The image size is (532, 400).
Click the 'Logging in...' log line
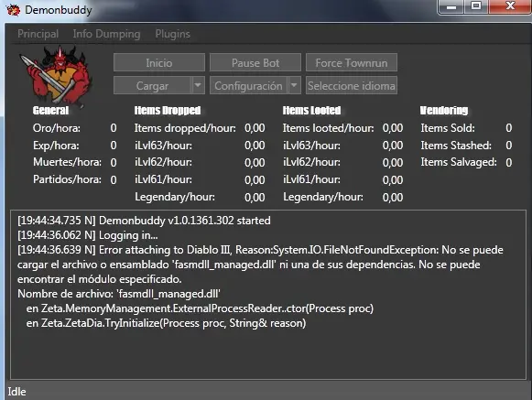pyautogui.click(x=88, y=235)
